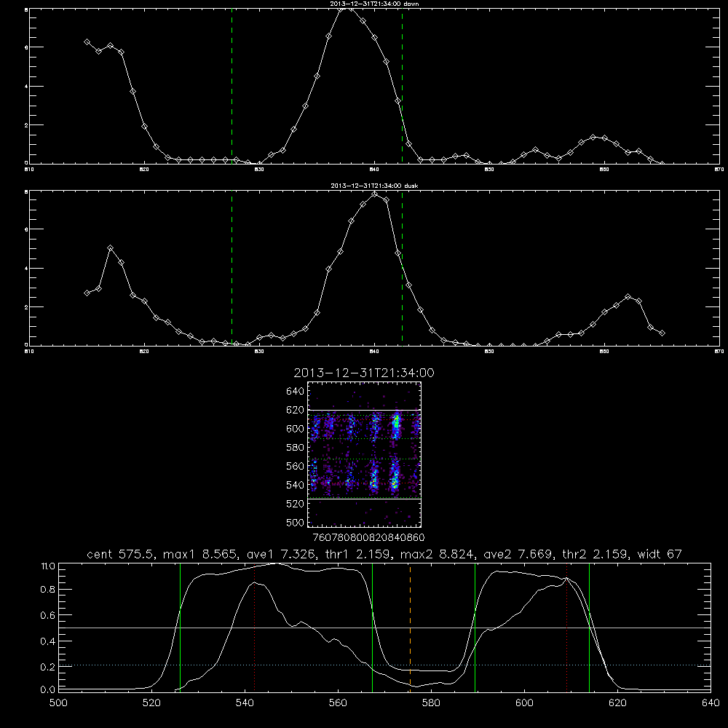Click the 'max2 8.824' value

(x=438, y=554)
